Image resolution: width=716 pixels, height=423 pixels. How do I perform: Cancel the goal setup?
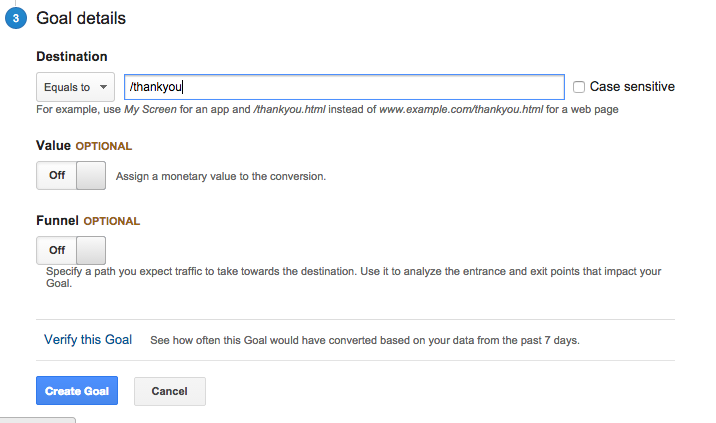pos(169,391)
